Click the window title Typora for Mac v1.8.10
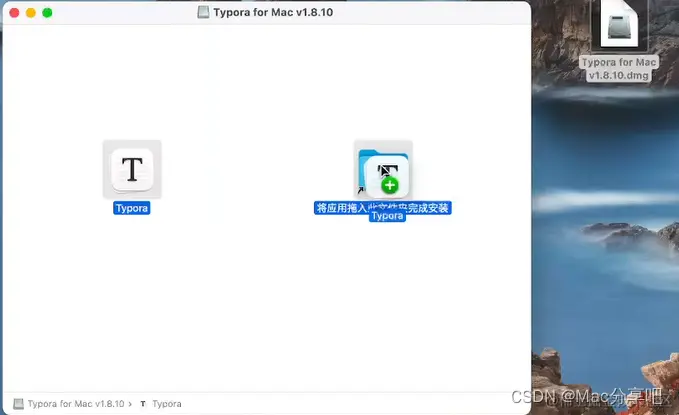 [273, 12]
